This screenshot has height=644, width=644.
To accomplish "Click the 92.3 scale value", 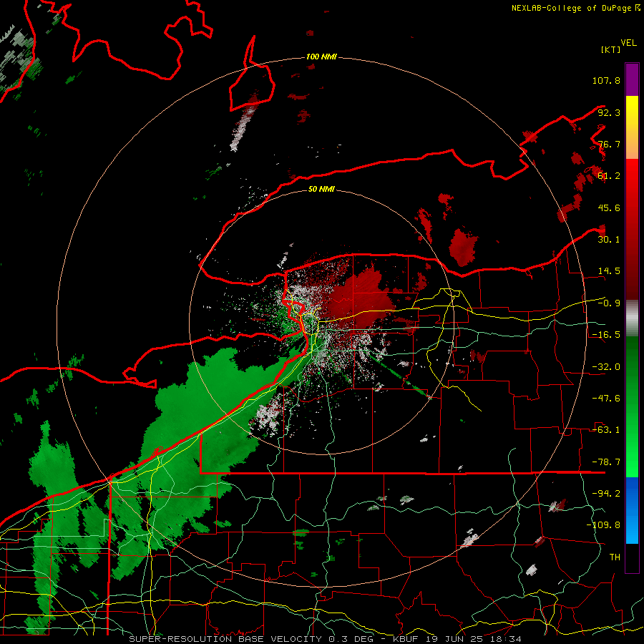I will coord(609,112).
